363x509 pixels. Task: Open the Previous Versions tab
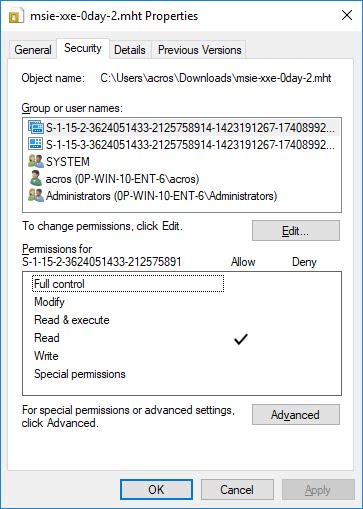(x=199, y=50)
